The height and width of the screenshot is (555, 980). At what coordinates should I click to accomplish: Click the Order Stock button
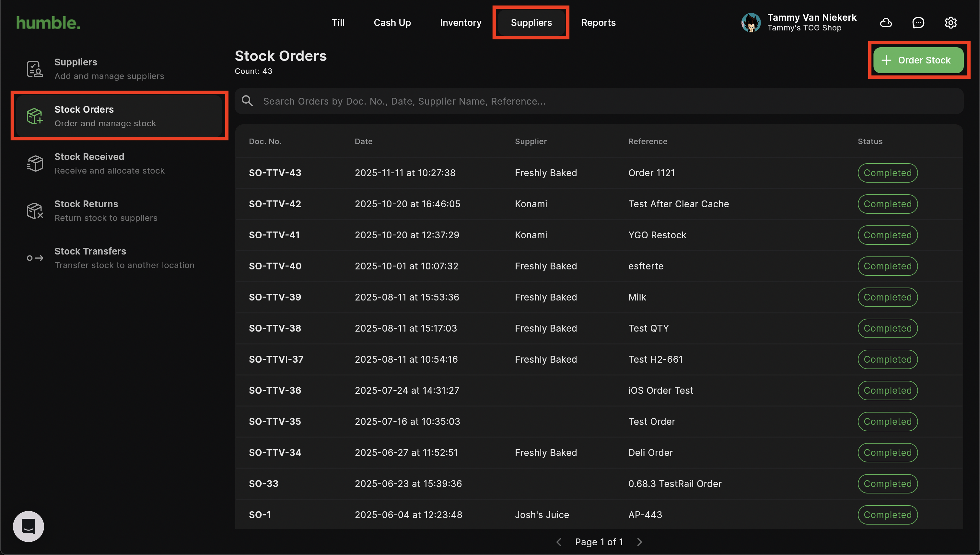tap(918, 60)
